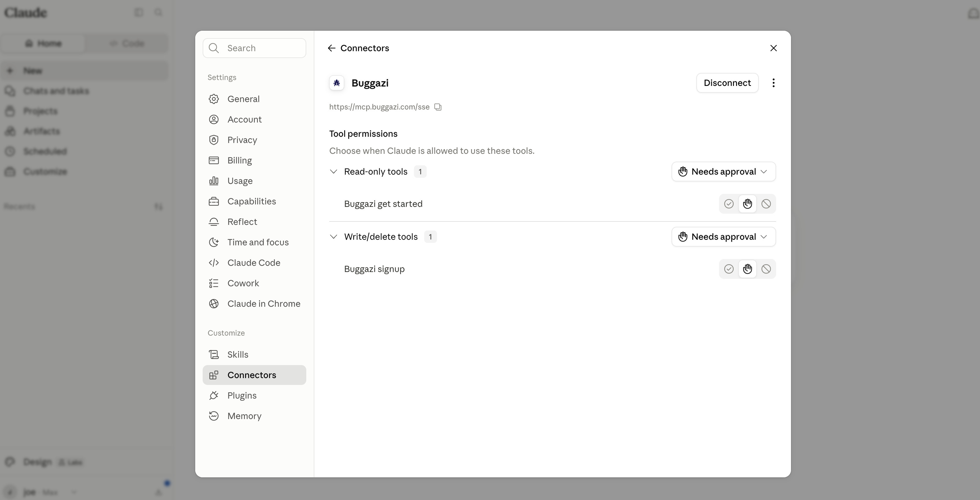
Task: Click the Connectors grid icon
Action: 214,375
